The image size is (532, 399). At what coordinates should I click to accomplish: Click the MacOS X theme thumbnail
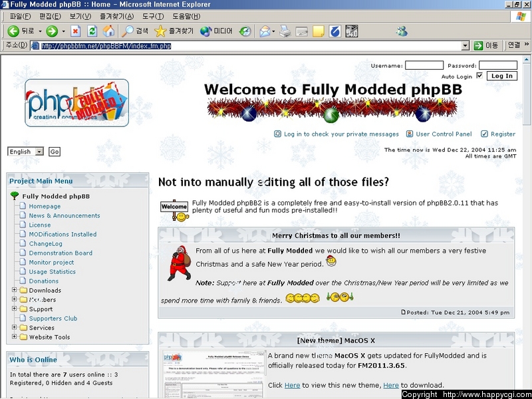(x=214, y=374)
